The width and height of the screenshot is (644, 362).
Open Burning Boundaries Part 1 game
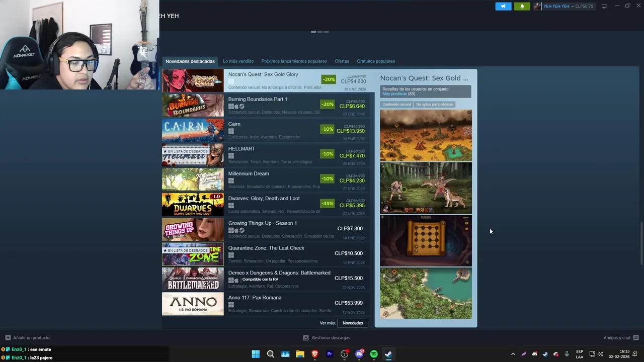[266, 105]
